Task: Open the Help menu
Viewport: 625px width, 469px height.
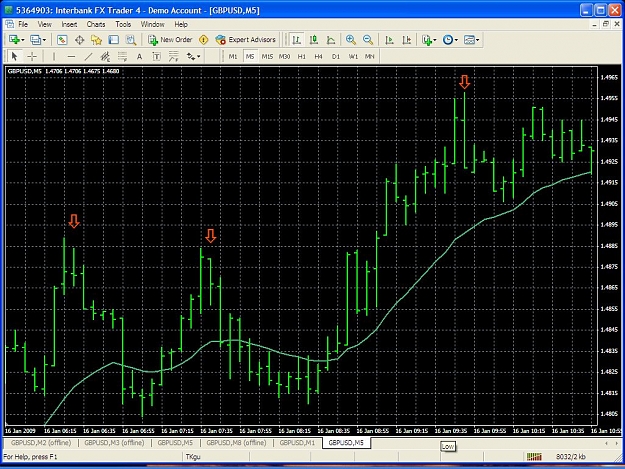Action: coord(181,24)
